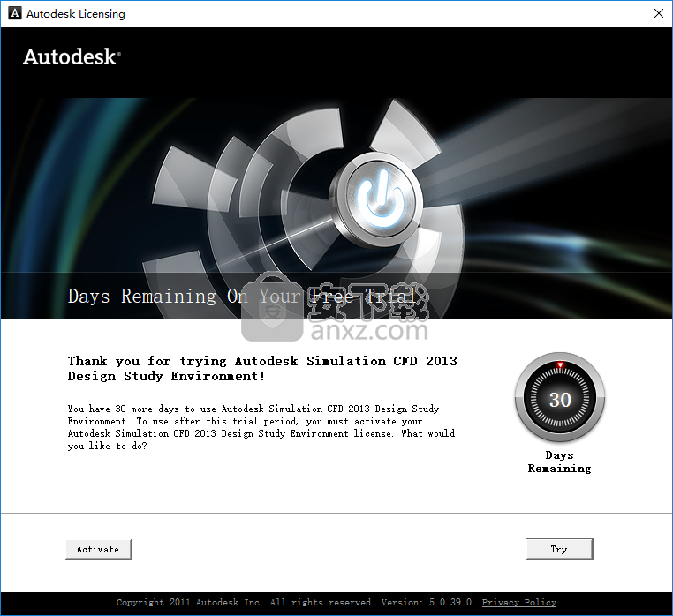Click the Autodesk logo in the banner
673x616 pixels.
tap(72, 57)
